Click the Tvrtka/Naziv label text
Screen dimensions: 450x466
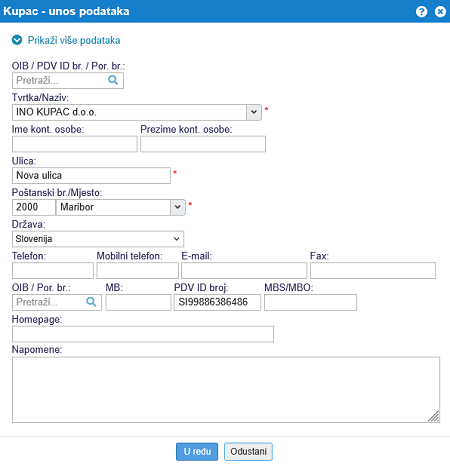[40, 98]
